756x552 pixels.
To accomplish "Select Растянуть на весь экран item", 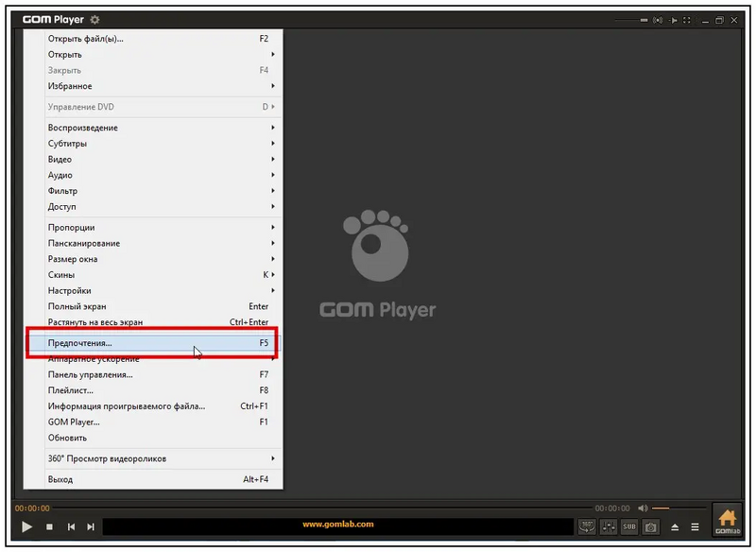I will (153, 322).
